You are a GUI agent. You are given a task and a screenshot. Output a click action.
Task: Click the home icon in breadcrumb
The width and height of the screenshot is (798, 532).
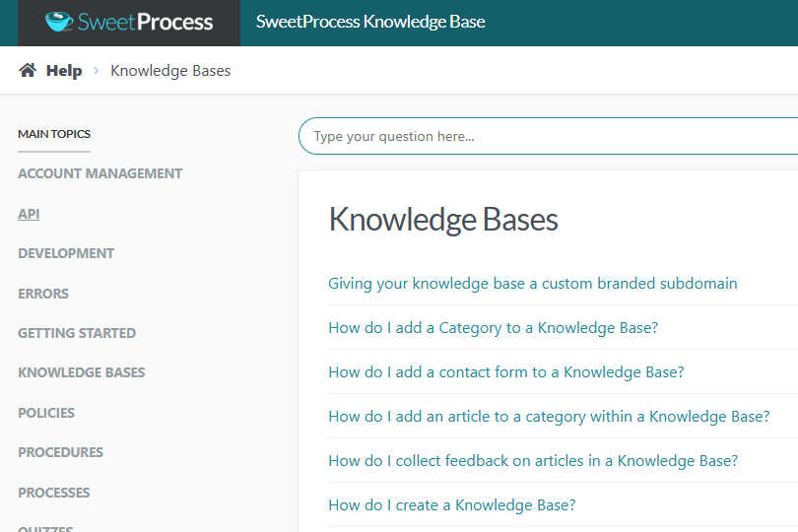pyautogui.click(x=28, y=71)
